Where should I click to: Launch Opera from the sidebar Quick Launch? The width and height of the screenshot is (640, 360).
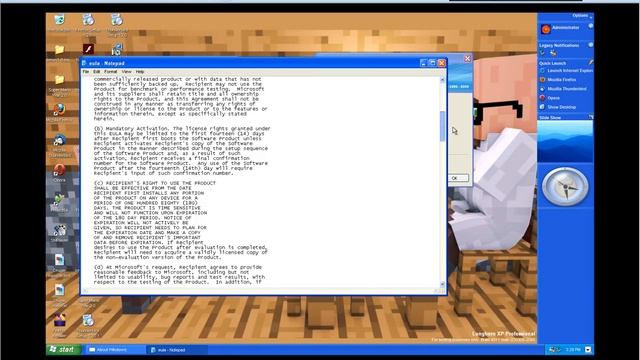[x=550, y=98]
